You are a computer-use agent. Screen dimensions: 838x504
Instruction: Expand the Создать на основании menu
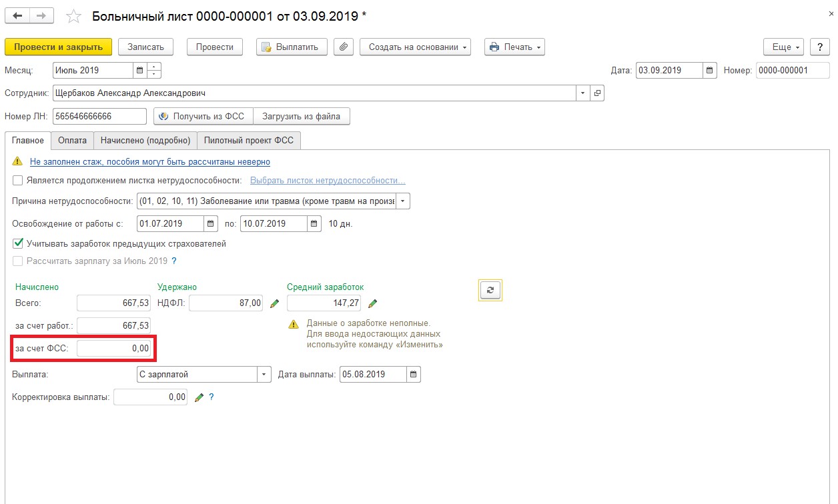[415, 47]
